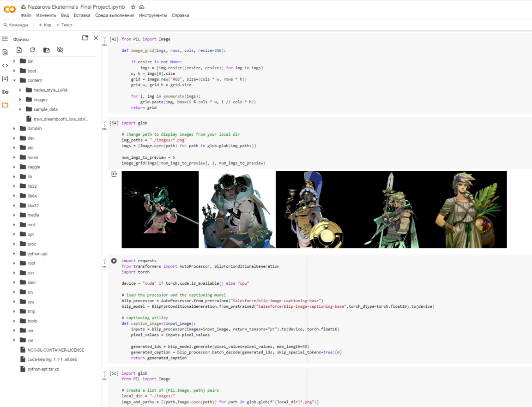Open the Среда выполнения menu

[x=115, y=15]
